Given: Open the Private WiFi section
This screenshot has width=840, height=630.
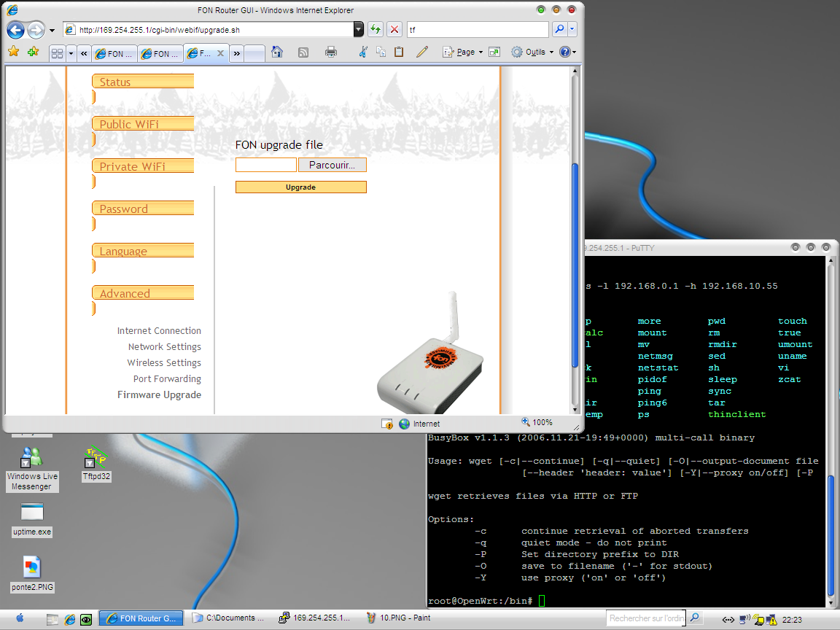Looking at the screenshot, I should pyautogui.click(x=143, y=166).
